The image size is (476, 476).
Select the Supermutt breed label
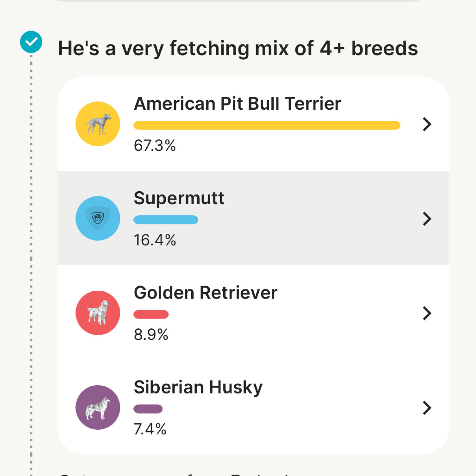click(x=179, y=198)
